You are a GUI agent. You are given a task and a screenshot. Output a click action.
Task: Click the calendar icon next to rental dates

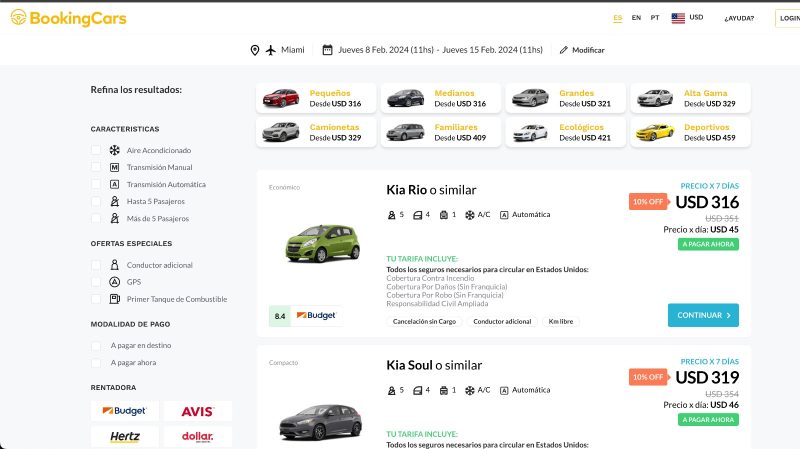coord(327,50)
